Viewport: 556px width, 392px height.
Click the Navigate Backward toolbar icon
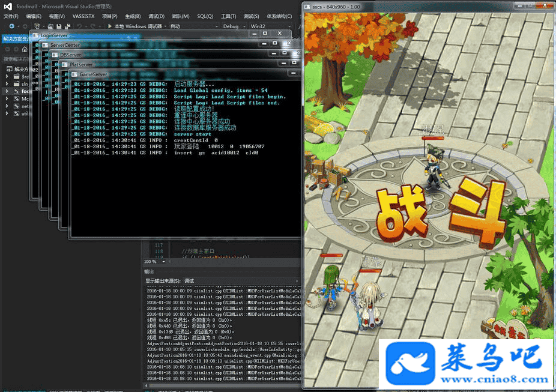11,26
